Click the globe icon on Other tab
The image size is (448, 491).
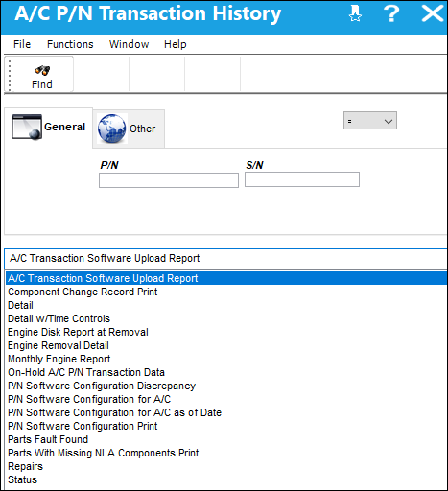(111, 129)
